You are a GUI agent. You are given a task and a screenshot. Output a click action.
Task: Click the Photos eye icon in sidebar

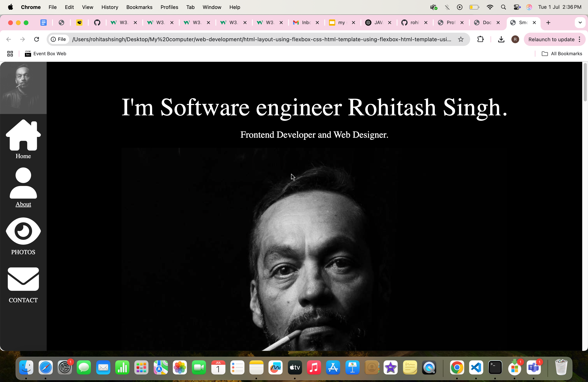(23, 231)
